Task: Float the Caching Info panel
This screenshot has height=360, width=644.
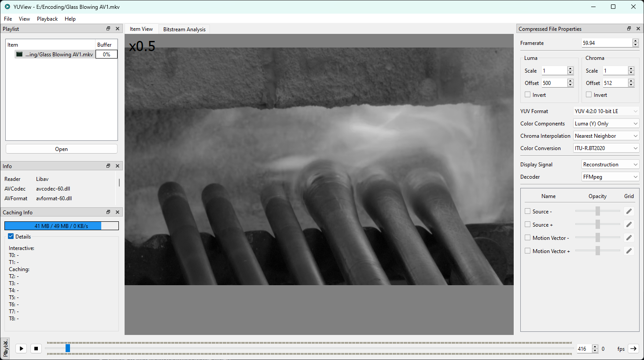Action: [x=108, y=212]
